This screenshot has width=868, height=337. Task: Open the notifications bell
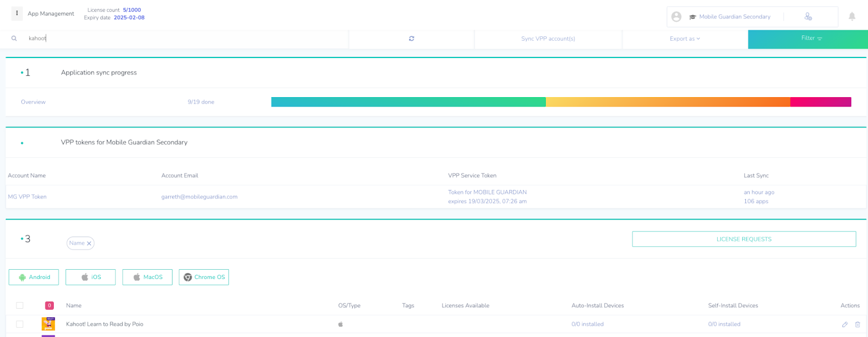tap(852, 17)
